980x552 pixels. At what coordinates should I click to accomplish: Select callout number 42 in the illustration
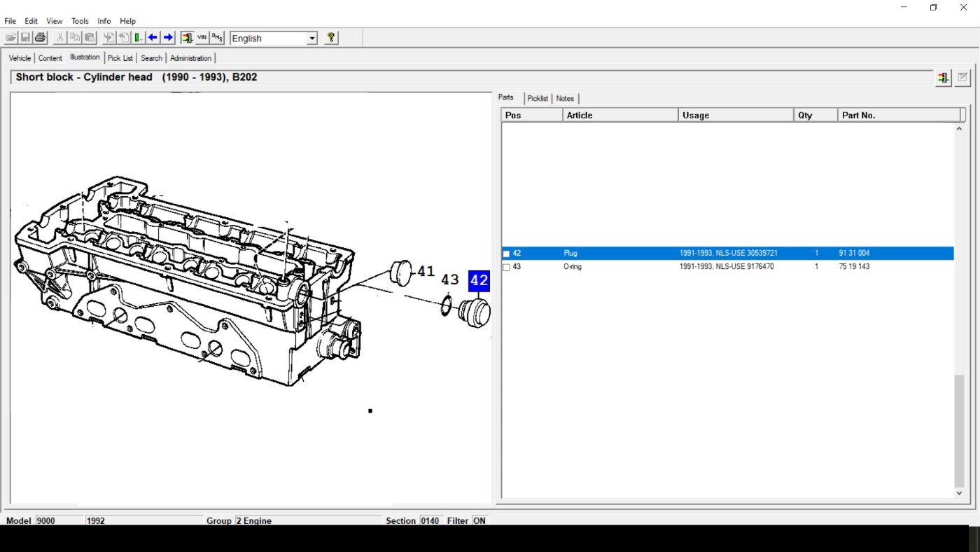click(479, 281)
